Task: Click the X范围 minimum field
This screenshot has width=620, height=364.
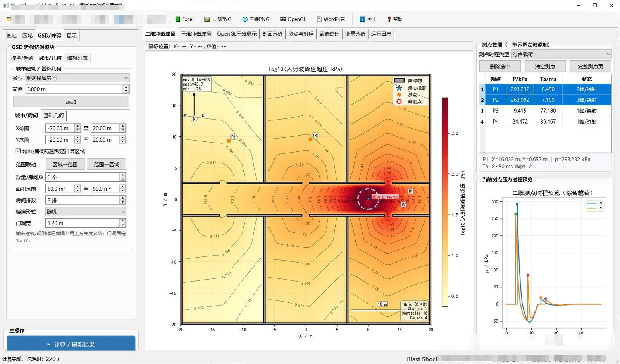Action: 60,128
